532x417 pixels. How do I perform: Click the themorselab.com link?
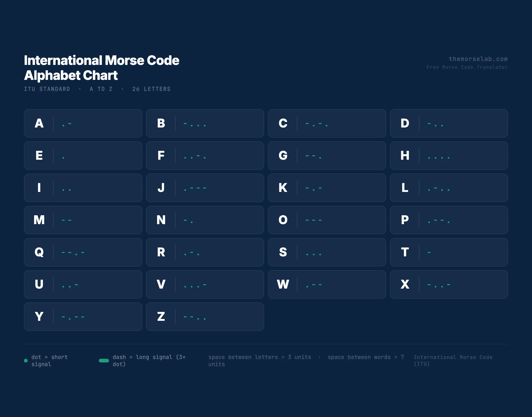click(x=478, y=59)
